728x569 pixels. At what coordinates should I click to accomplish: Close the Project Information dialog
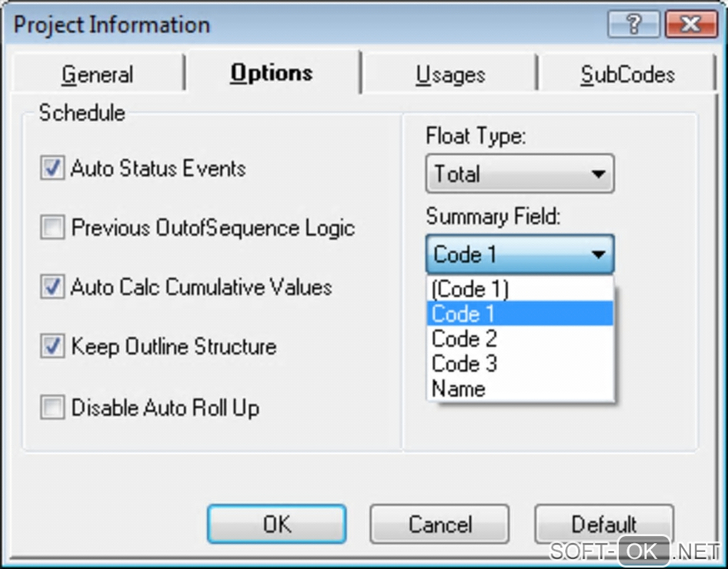(x=690, y=25)
